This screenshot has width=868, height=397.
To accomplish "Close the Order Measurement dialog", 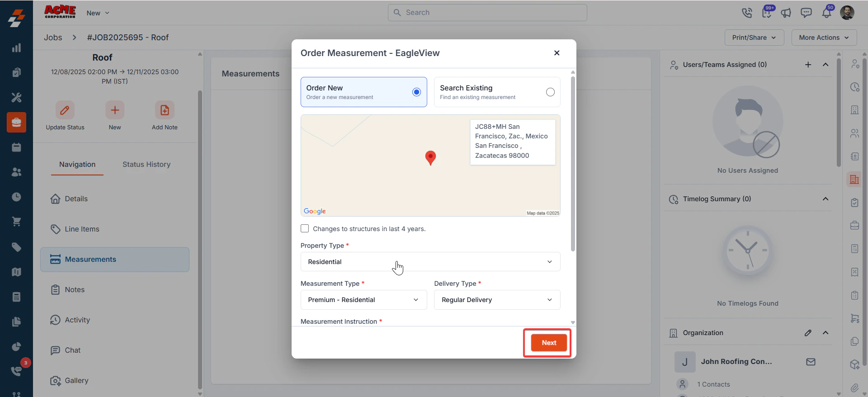I will [557, 53].
